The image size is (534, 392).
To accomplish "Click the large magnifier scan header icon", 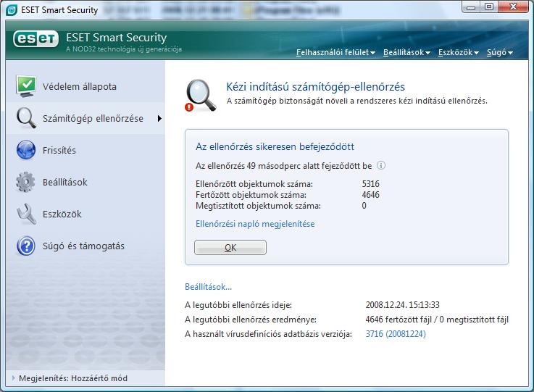I will click(x=201, y=96).
